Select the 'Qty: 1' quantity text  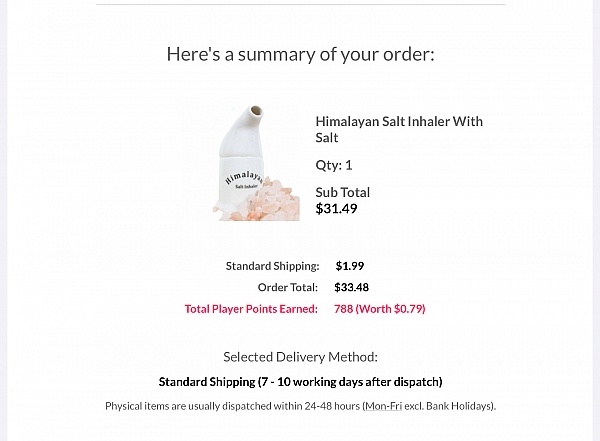pyautogui.click(x=334, y=165)
